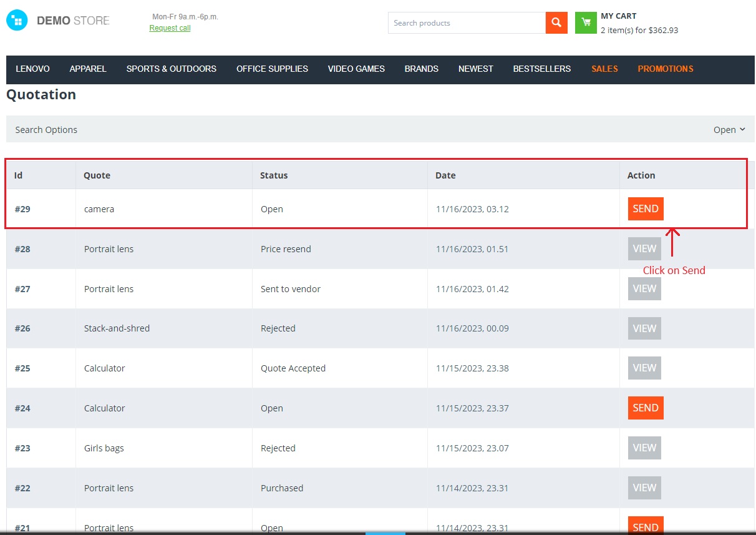
Task: Click the camera quote name
Action: 99,209
